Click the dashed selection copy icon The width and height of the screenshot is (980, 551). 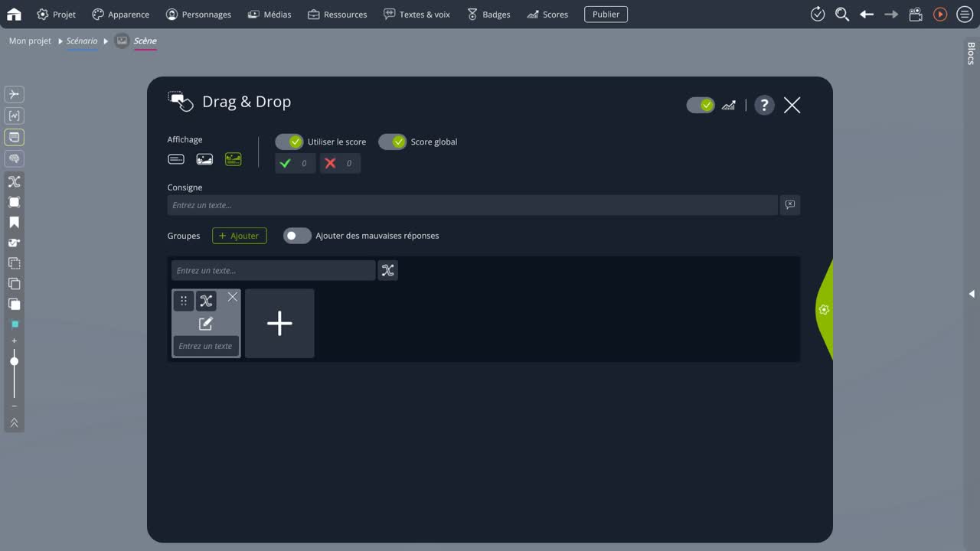[x=14, y=263]
